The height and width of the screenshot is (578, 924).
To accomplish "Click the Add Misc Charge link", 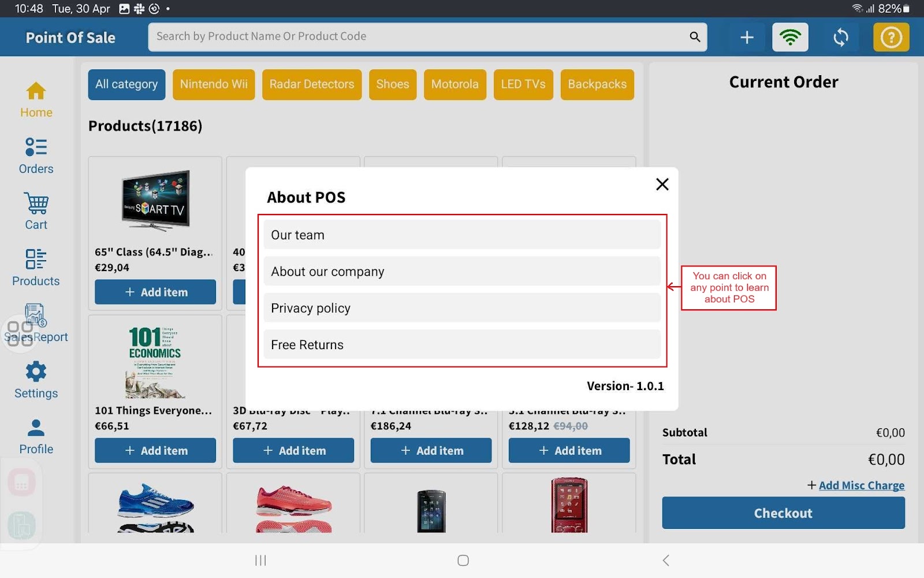I will [x=860, y=486].
